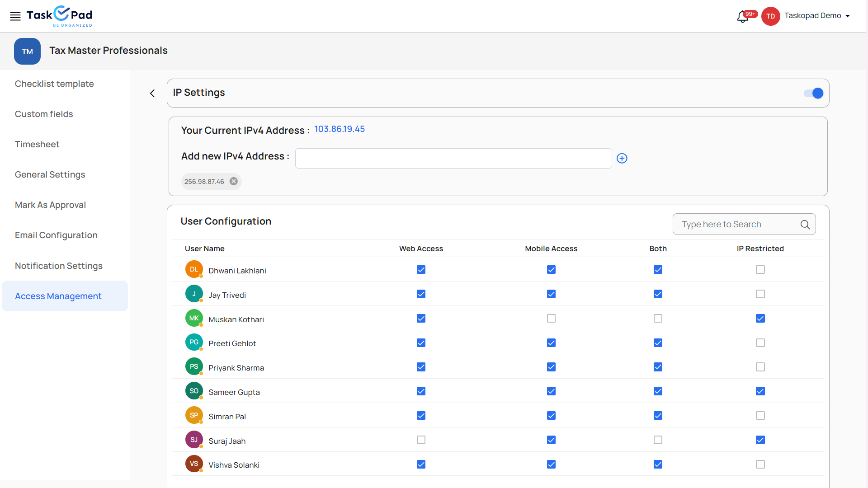
Task: Go to the Timesheet settings
Action: pyautogui.click(x=37, y=144)
